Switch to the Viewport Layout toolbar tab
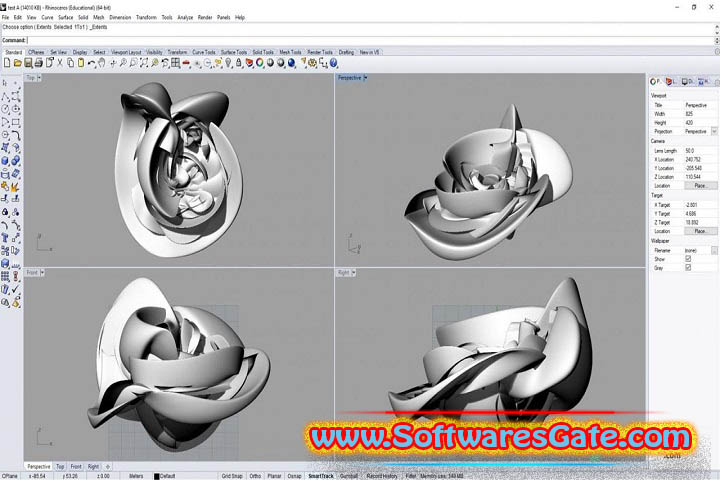Image resolution: width=720 pixels, height=480 pixels. (x=126, y=52)
